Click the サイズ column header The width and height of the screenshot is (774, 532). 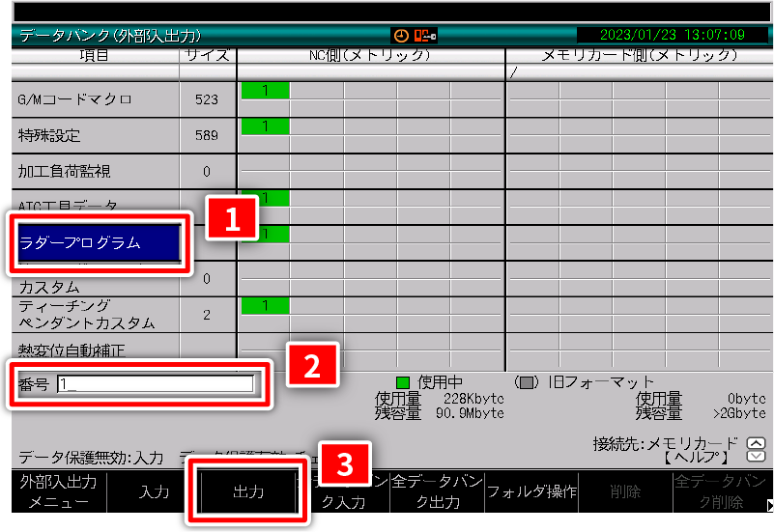tap(208, 55)
